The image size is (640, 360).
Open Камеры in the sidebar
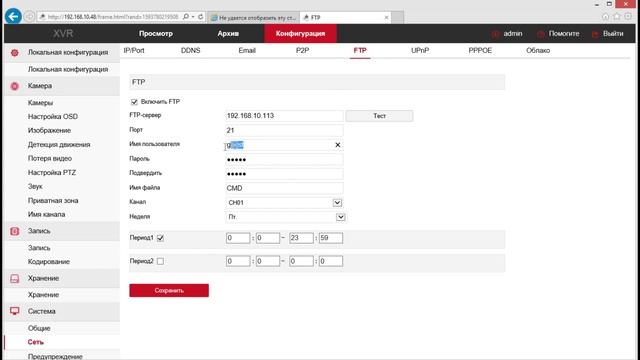point(40,103)
